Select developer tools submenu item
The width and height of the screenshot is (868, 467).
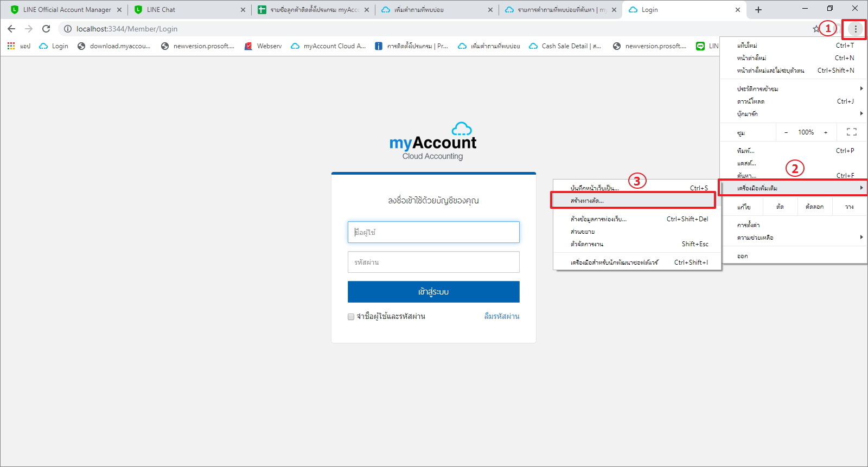pos(637,263)
